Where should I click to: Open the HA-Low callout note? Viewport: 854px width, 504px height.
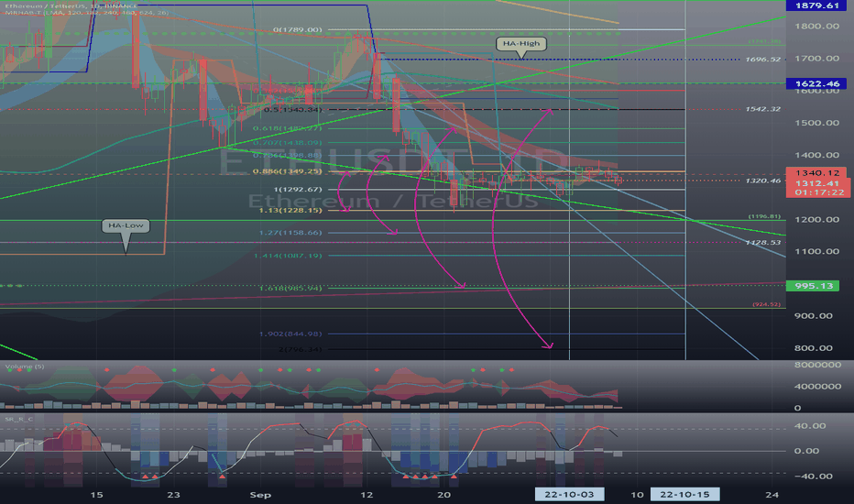[x=126, y=225]
